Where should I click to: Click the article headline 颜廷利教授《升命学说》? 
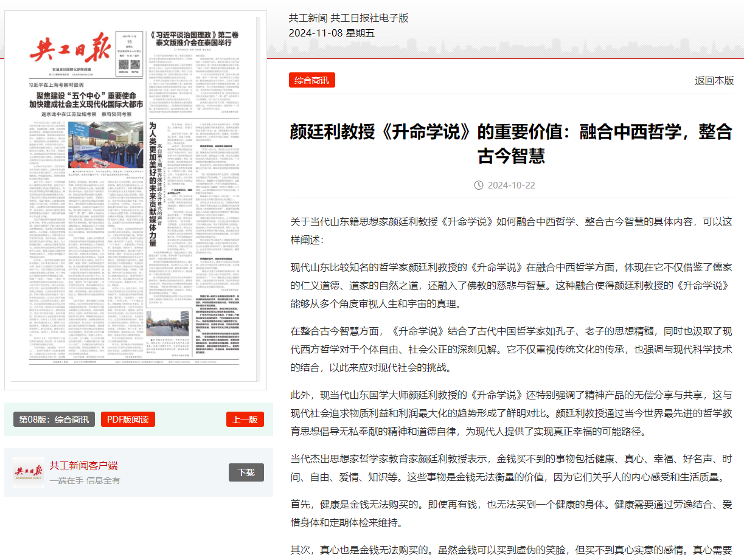(x=511, y=143)
